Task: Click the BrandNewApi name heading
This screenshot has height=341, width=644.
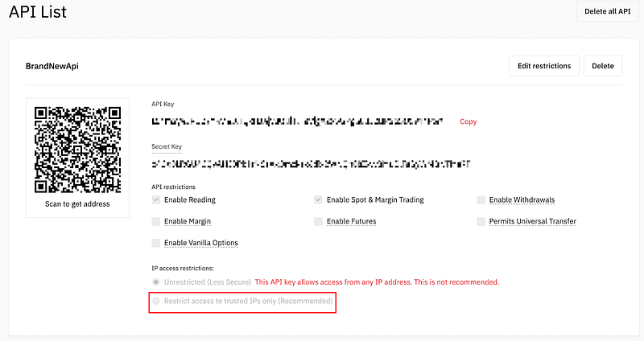Action: coord(52,66)
